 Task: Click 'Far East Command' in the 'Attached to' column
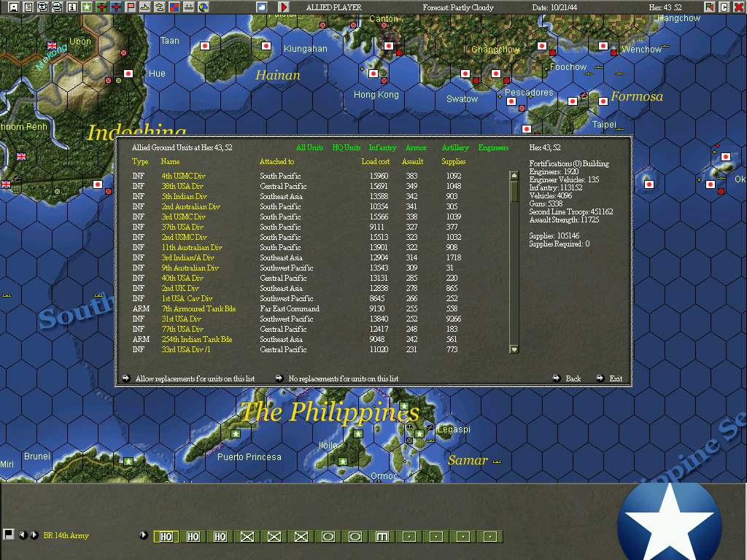pyautogui.click(x=290, y=308)
